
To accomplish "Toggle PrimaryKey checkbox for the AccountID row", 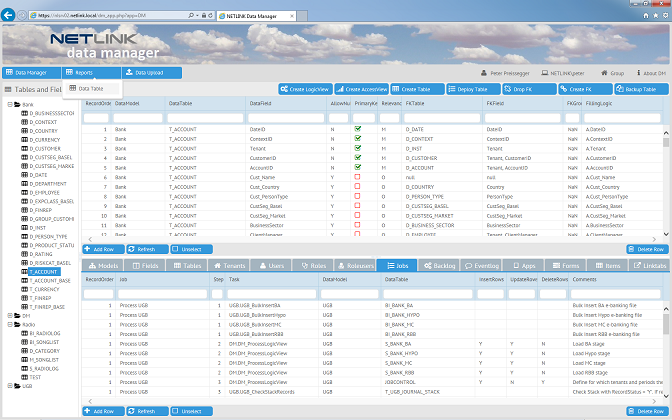I will click(357, 167).
